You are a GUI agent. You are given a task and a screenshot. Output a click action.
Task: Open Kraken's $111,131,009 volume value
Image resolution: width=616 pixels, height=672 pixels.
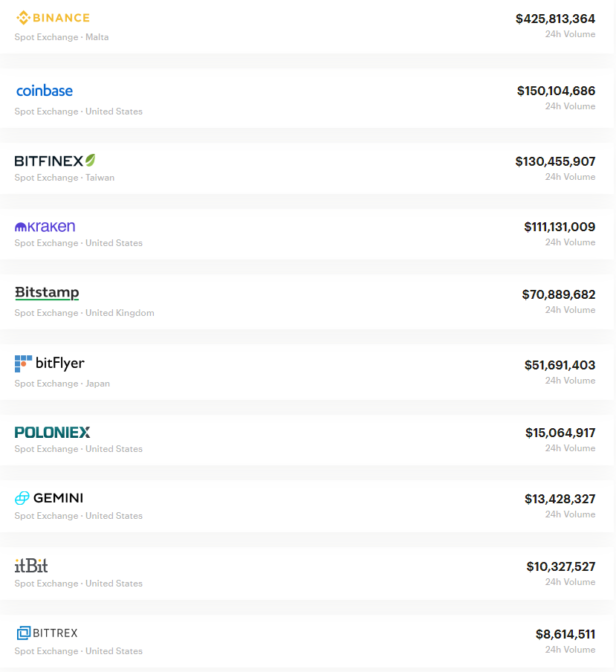point(560,227)
